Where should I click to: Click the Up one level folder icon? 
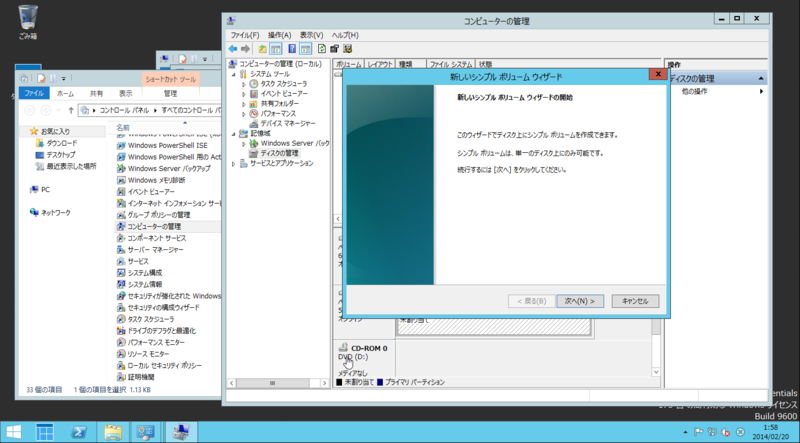pos(262,49)
